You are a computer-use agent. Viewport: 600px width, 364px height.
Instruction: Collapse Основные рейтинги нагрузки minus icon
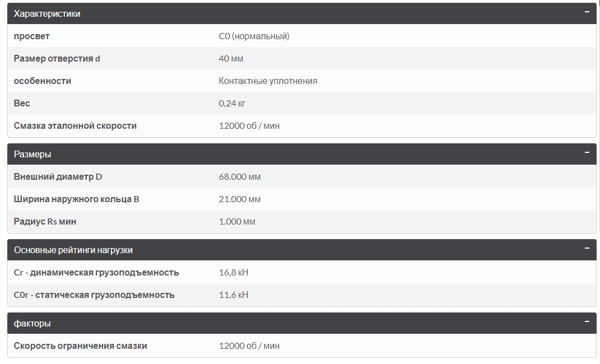pyautogui.click(x=587, y=248)
